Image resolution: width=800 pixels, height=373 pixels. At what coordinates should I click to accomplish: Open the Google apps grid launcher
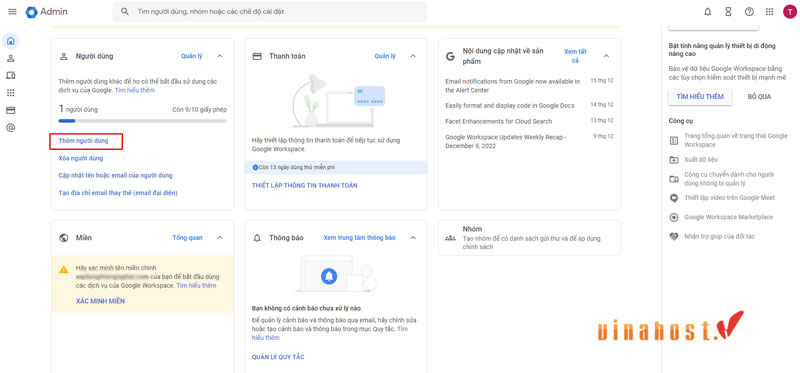click(x=769, y=12)
